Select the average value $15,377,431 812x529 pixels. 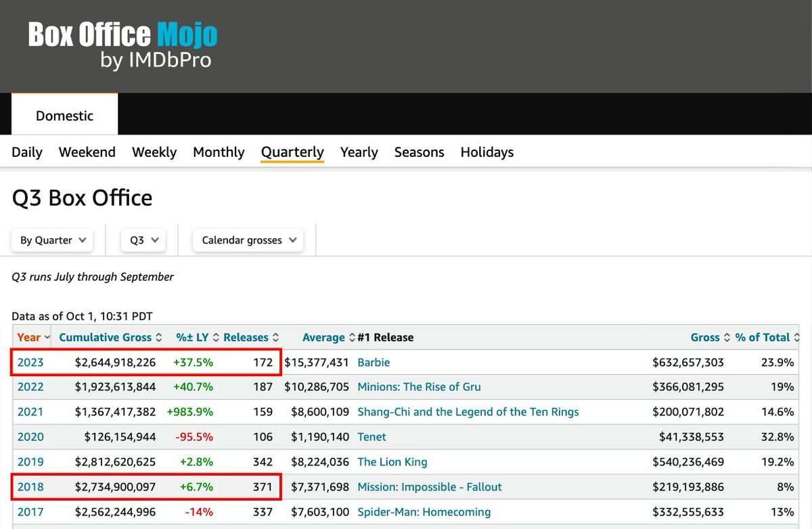pyautogui.click(x=317, y=362)
